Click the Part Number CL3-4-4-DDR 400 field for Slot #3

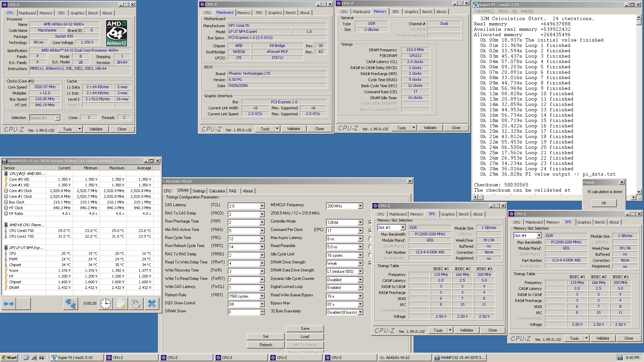pyautogui.click(x=430, y=252)
